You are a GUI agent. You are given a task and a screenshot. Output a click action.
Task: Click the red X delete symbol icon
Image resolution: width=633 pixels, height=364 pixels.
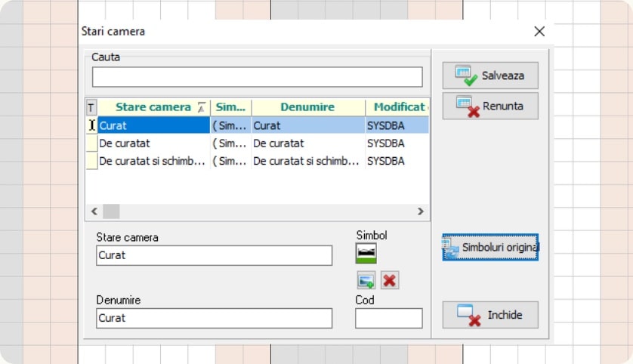tap(390, 281)
